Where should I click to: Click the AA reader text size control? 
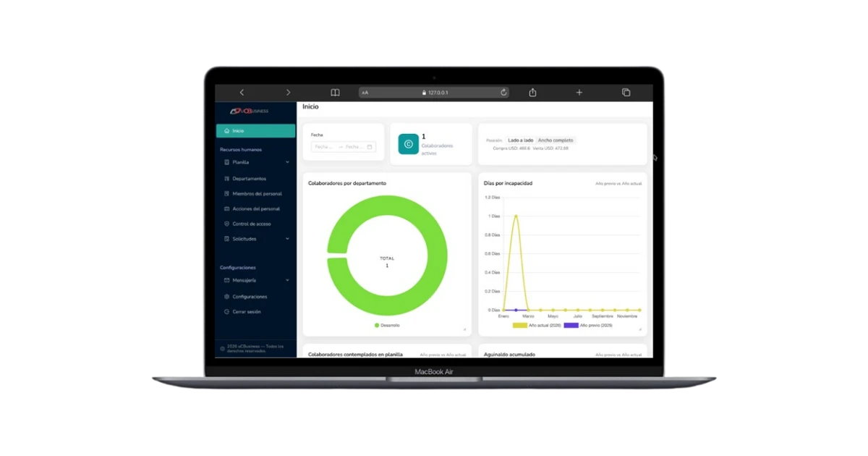pos(365,93)
